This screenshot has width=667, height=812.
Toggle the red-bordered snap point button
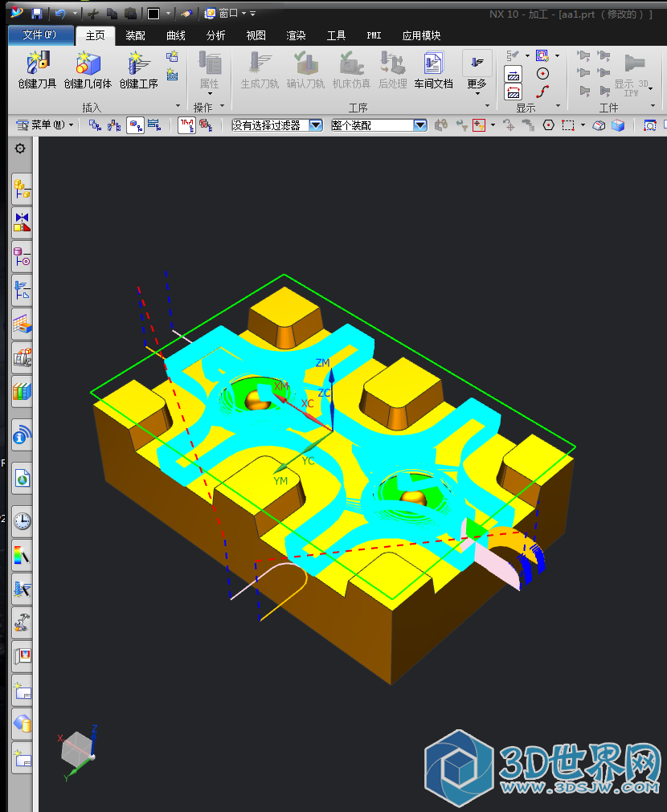click(478, 125)
